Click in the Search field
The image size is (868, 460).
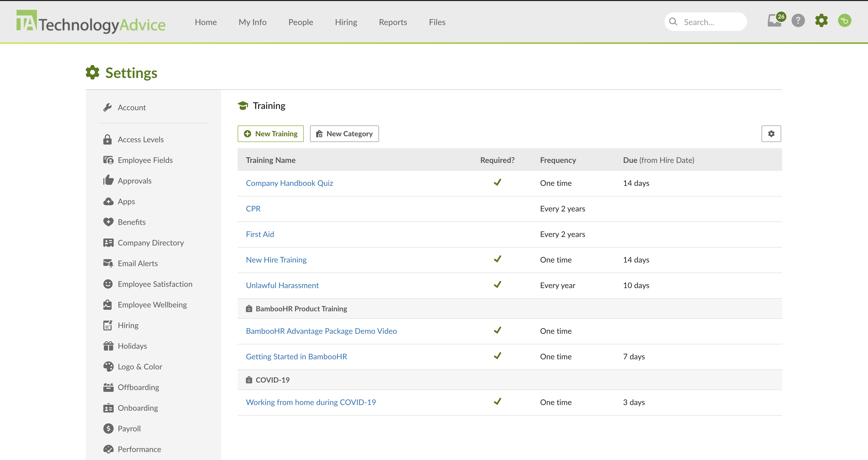tap(705, 22)
